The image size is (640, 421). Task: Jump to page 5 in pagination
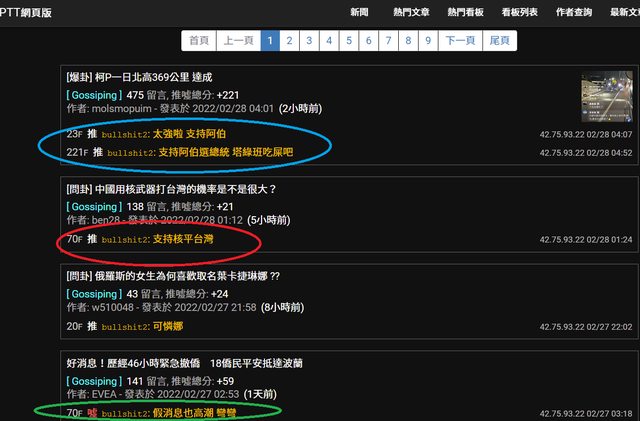[x=348, y=41]
